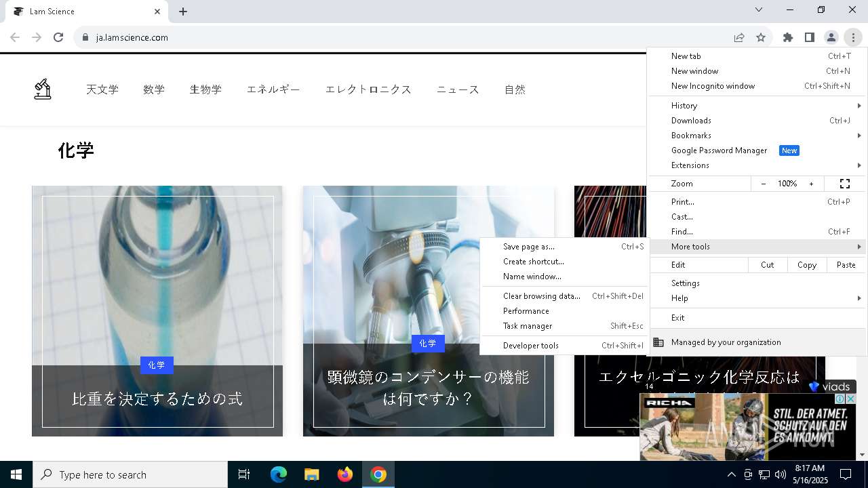Open Downloads from the menu
Screen dimensions: 868x488
757,121
